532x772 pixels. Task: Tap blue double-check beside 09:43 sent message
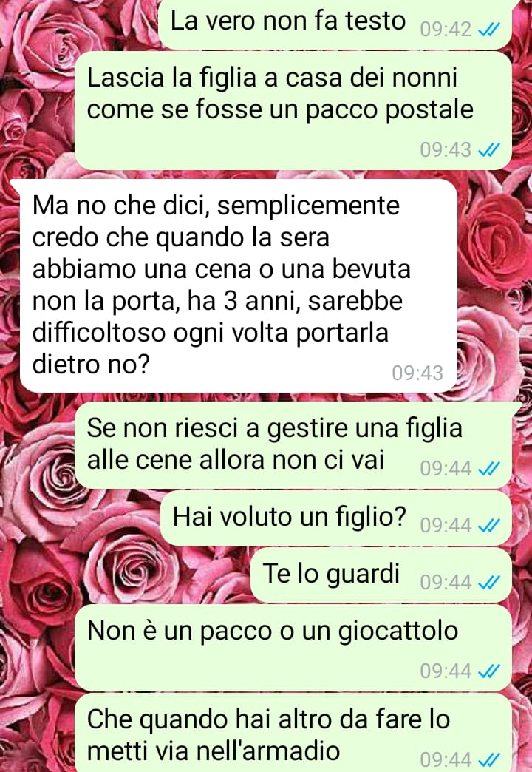pos(488,149)
